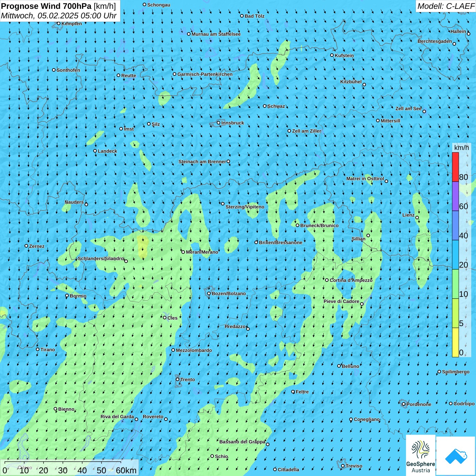Click the 'Mittersill' label
Image resolution: width=476 pixels, height=476 pixels.
coord(390,121)
